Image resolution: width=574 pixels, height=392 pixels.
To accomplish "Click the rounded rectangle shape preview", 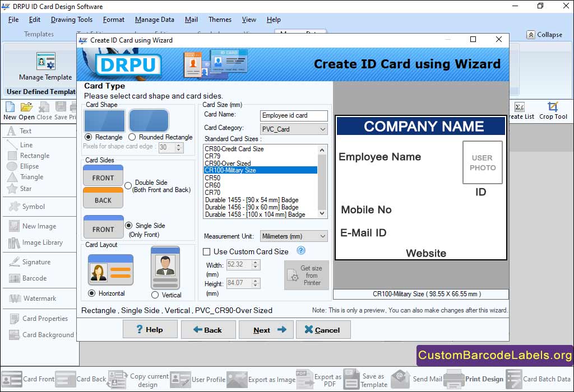I will tap(149, 120).
